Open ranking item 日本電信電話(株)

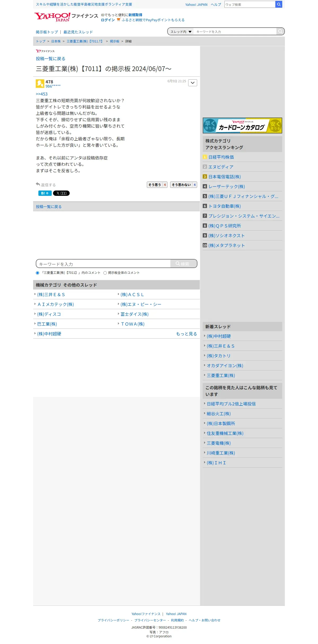click(x=225, y=177)
